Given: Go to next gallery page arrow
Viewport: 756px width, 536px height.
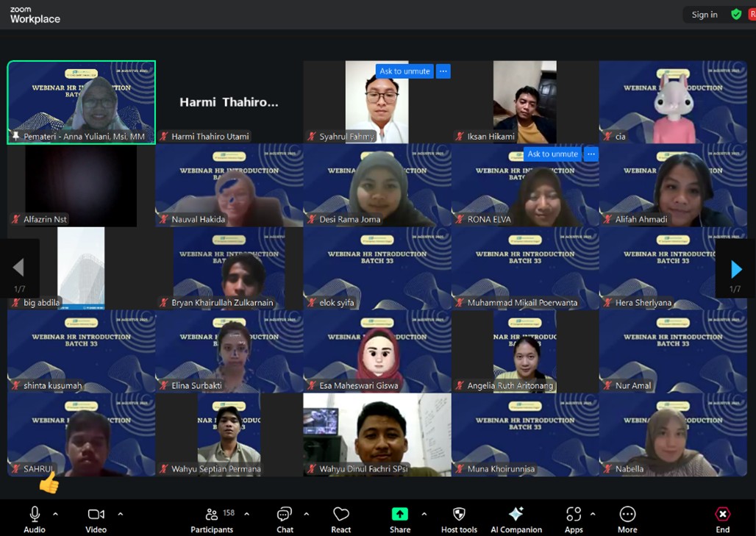Looking at the screenshot, I should [736, 270].
